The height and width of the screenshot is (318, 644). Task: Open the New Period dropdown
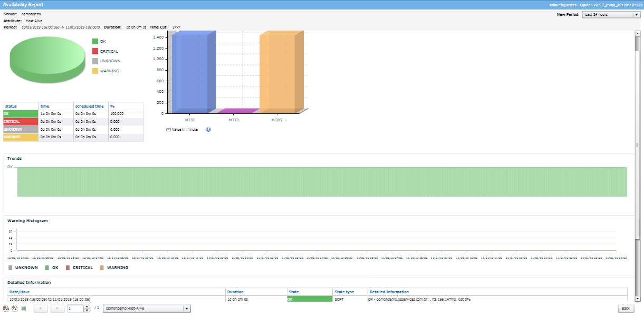611,15
